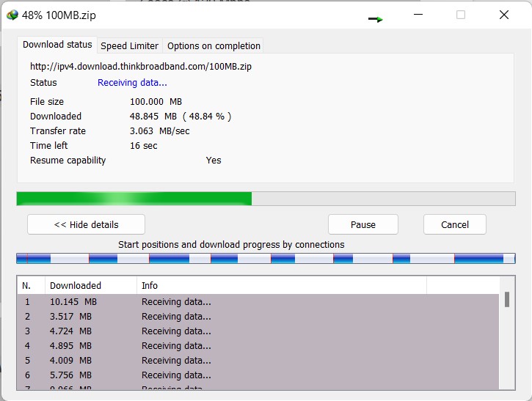This screenshot has height=401, width=532.
Task: Select connection row with 5.756 MB
Action: (258, 375)
